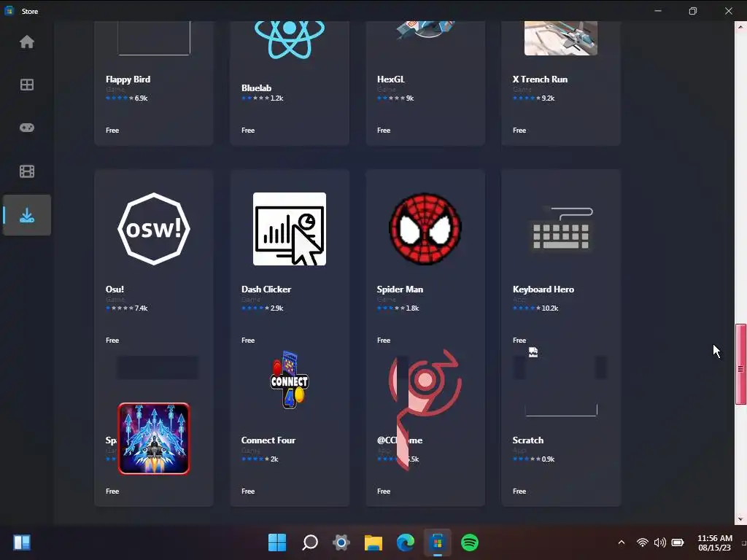Click the vertical scrollbar thumb
This screenshot has width=747, height=560.
740,365
